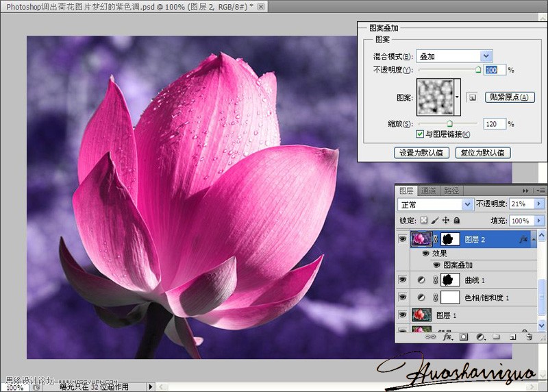This screenshot has width=548, height=392.
Task: Click the 不透明度 slider handle in dialog
Action: [478, 70]
